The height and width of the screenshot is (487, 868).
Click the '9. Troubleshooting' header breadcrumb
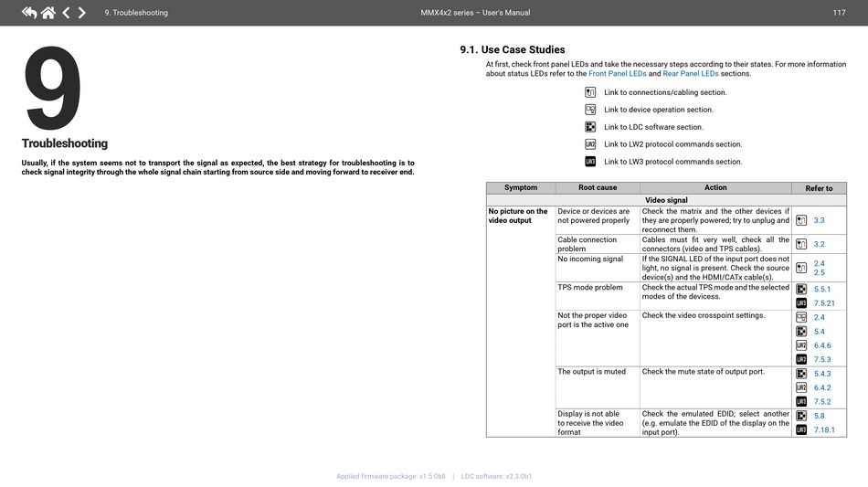point(136,12)
